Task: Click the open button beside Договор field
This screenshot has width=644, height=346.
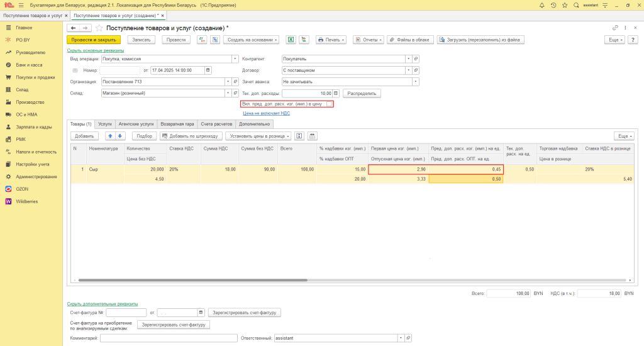Action: 416,70
